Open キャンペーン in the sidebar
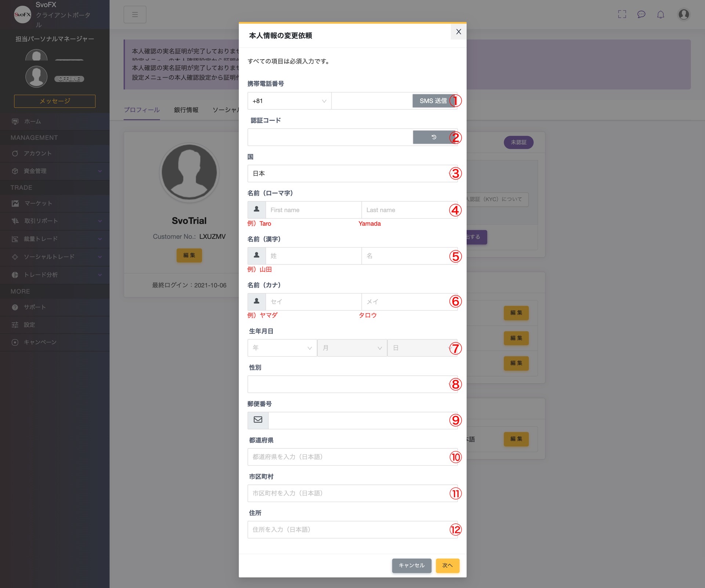 pos(55,342)
